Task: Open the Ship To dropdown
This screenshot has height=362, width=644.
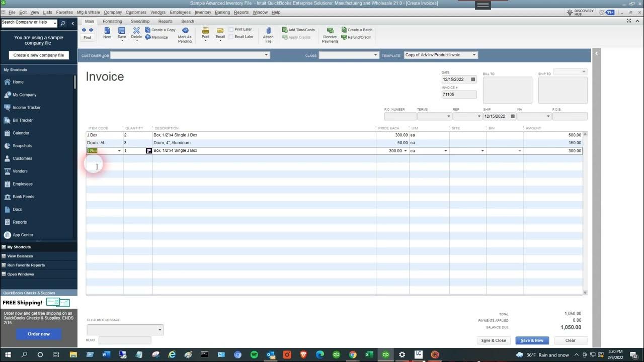Action: click(584, 72)
